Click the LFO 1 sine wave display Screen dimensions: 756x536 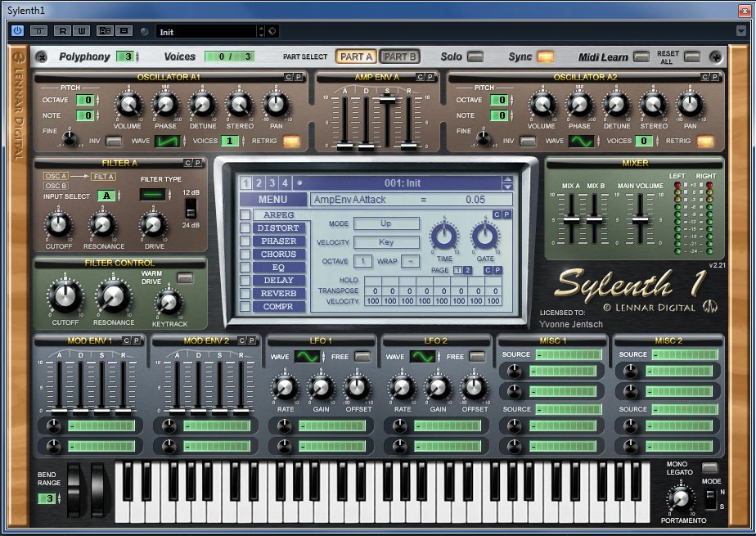(x=308, y=357)
